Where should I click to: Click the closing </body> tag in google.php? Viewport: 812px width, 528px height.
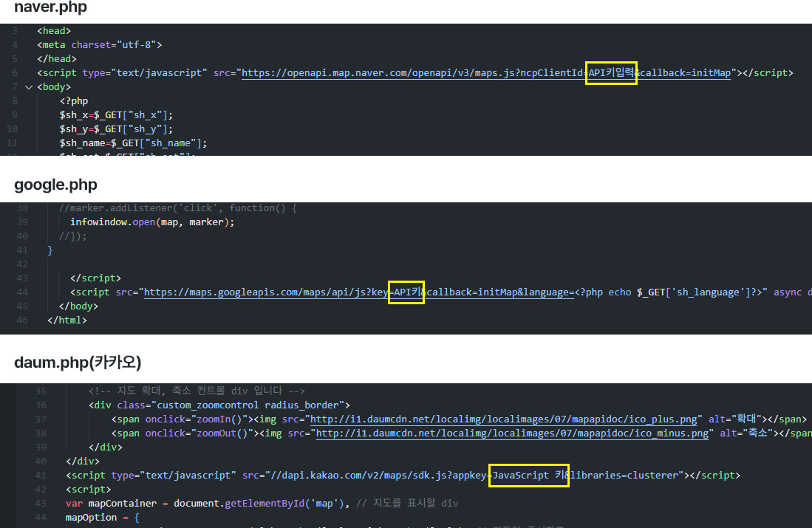79,306
